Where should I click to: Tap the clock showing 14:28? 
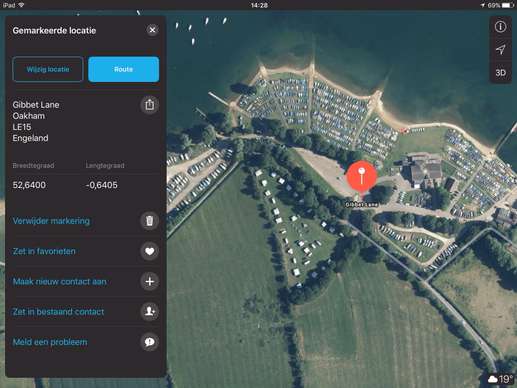point(259,5)
